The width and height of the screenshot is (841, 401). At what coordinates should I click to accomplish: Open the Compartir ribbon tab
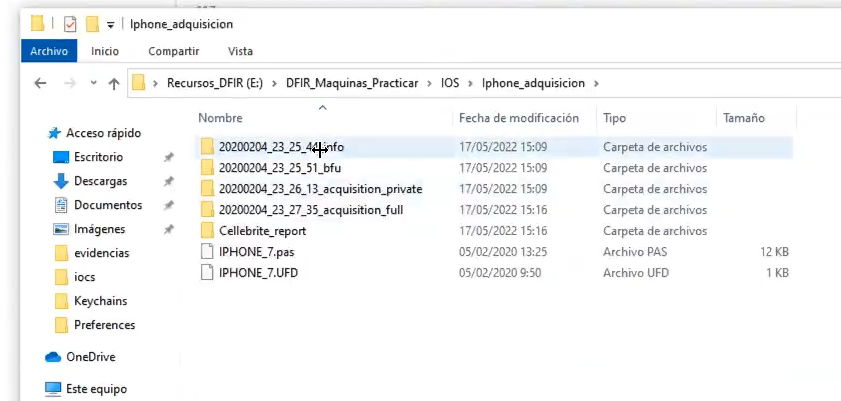174,51
